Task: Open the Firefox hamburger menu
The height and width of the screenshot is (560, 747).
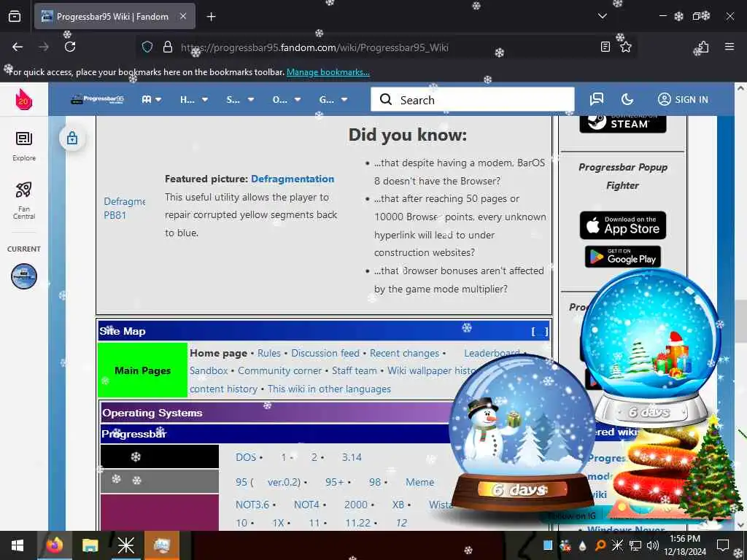Action: click(x=729, y=47)
